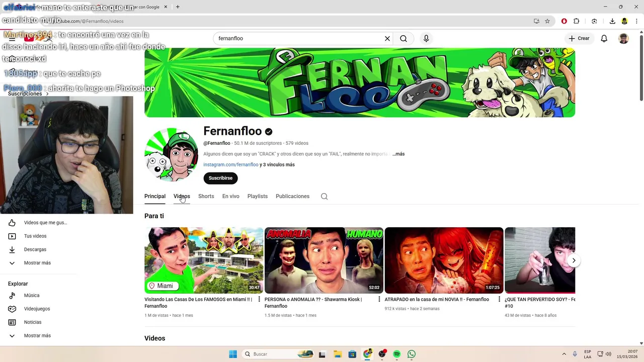Clear the search box with the X icon
Screen dimensions: 644x362
click(x=387, y=38)
